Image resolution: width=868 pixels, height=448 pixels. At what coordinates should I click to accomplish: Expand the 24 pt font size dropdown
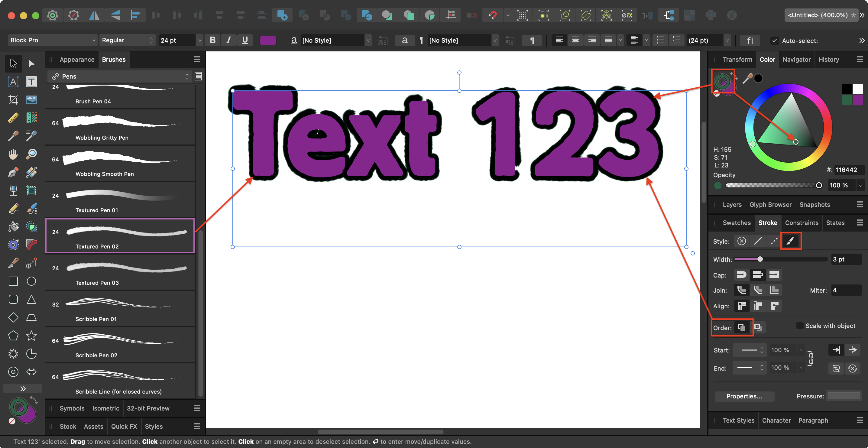coord(199,40)
